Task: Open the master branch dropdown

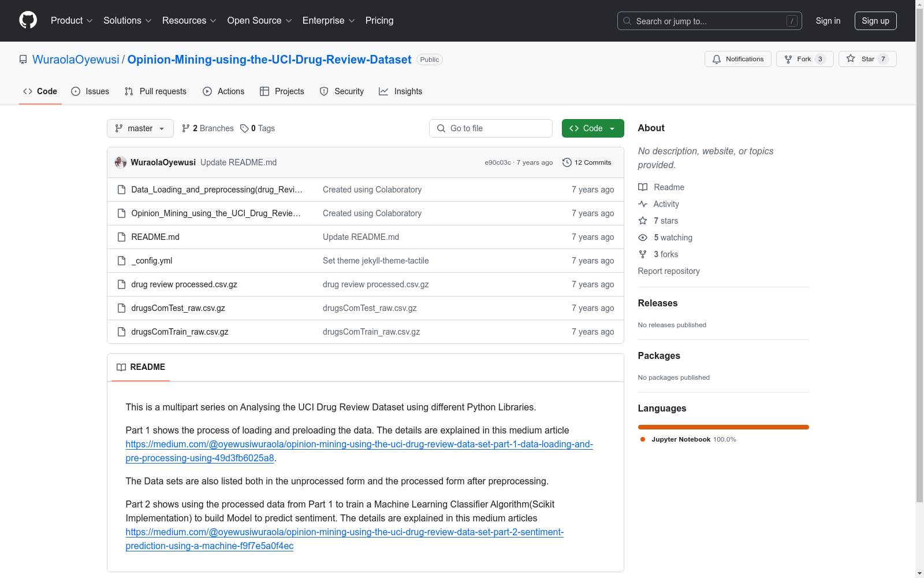Action: [140, 128]
